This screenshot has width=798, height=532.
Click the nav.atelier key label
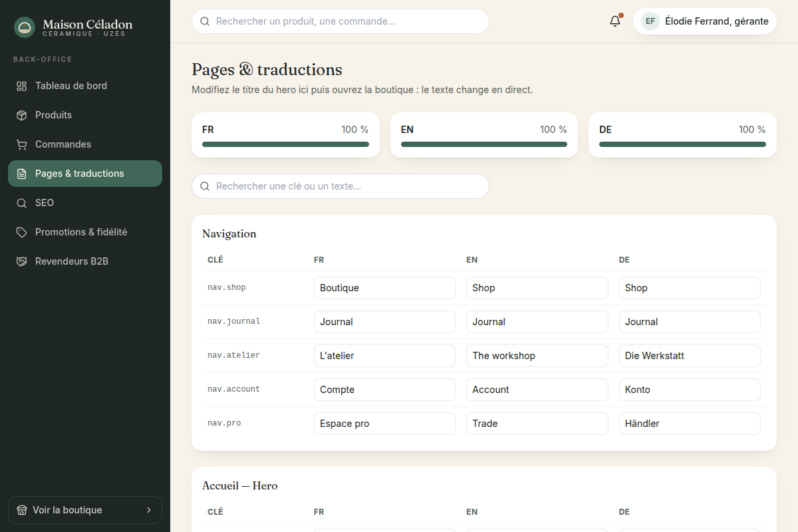tap(234, 355)
